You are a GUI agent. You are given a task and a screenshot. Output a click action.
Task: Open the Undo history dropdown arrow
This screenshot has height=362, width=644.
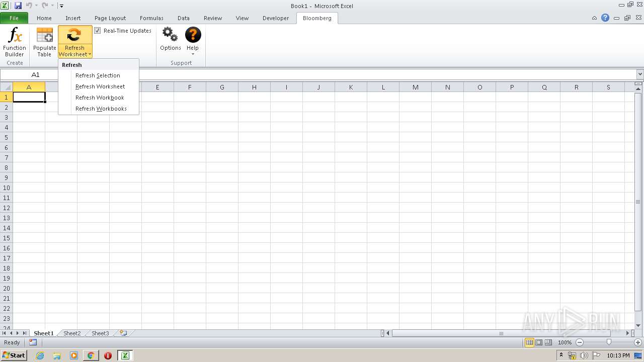point(36,6)
